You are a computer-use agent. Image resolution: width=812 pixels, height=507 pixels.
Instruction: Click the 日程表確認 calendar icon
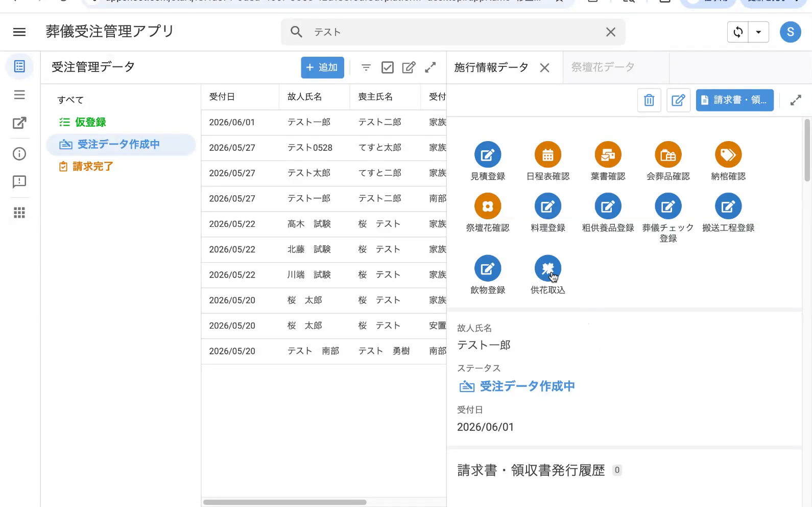548,154
